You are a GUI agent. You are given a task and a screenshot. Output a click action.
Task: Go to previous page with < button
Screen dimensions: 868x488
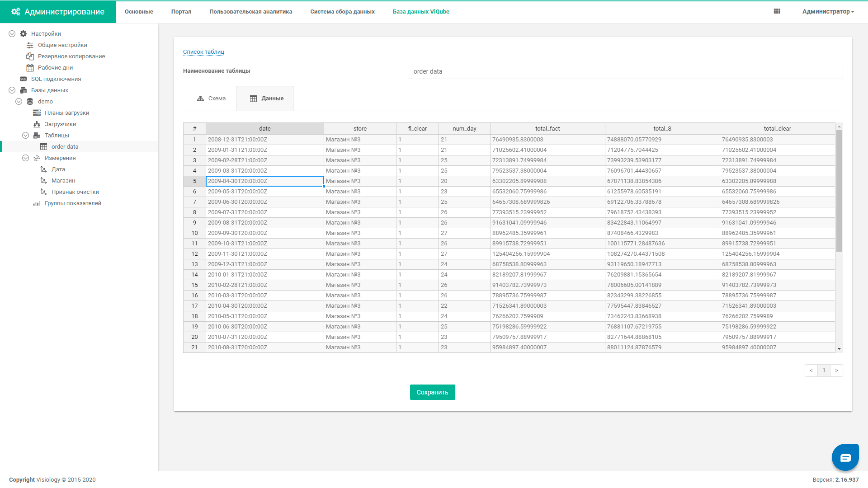coord(811,371)
